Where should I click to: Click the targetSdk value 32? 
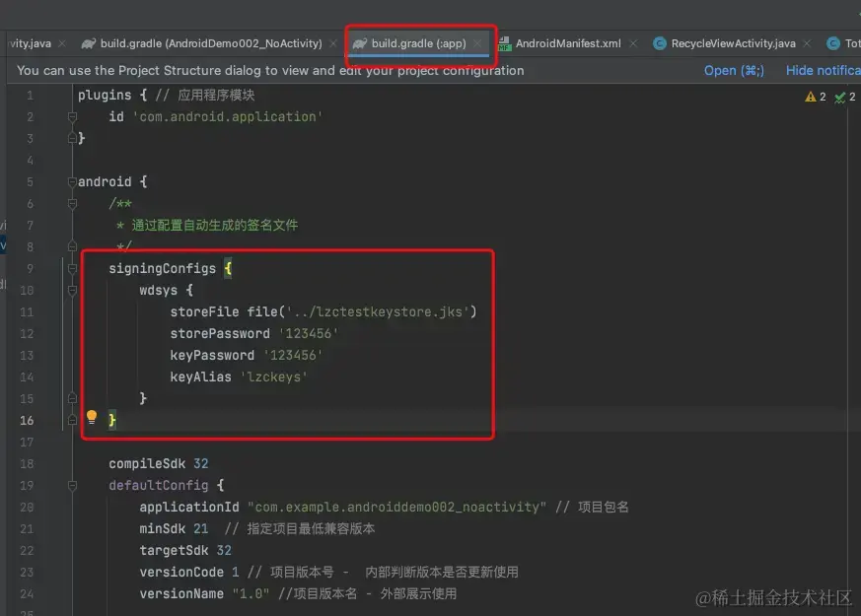(224, 550)
